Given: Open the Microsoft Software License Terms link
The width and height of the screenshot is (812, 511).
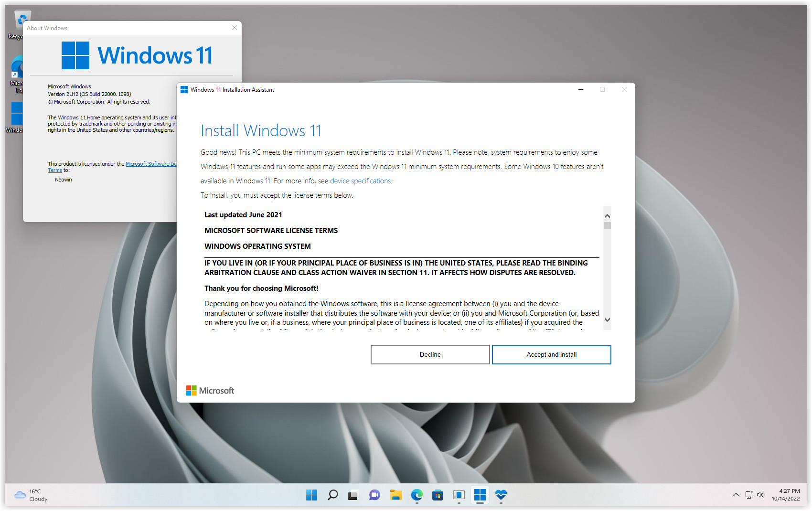Looking at the screenshot, I should point(152,163).
